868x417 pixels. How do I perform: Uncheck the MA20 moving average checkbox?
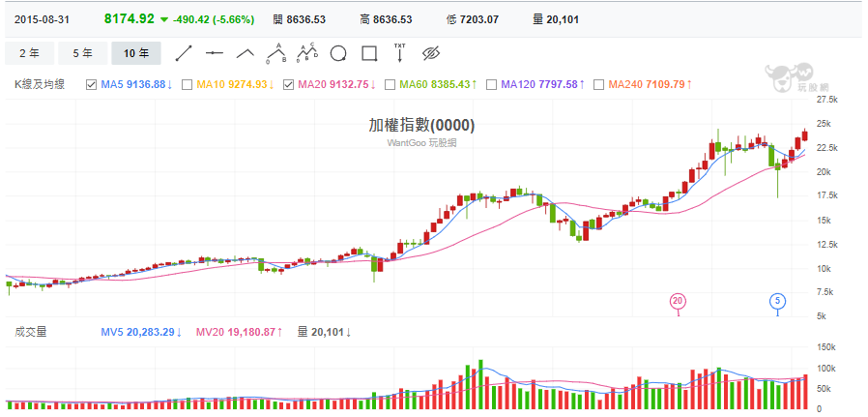pyautogui.click(x=288, y=85)
